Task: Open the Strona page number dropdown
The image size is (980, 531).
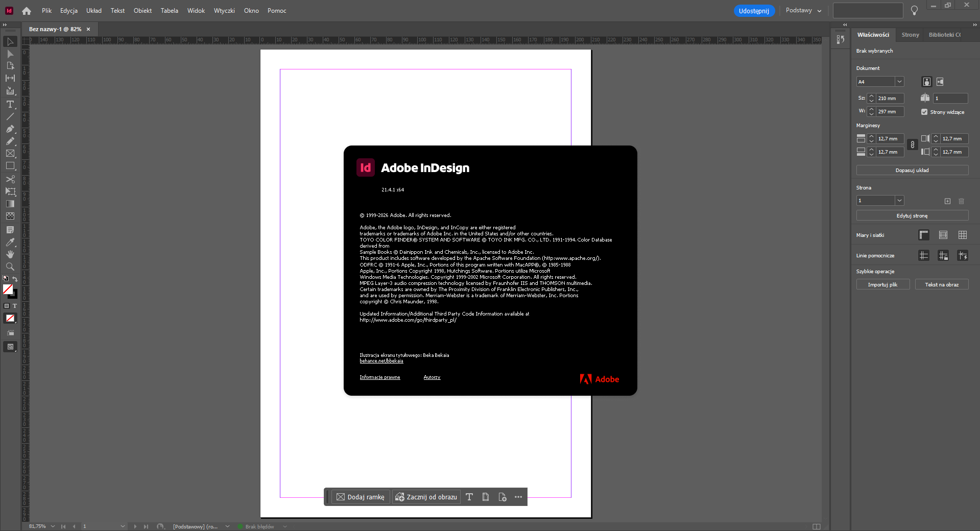Action: pos(899,201)
